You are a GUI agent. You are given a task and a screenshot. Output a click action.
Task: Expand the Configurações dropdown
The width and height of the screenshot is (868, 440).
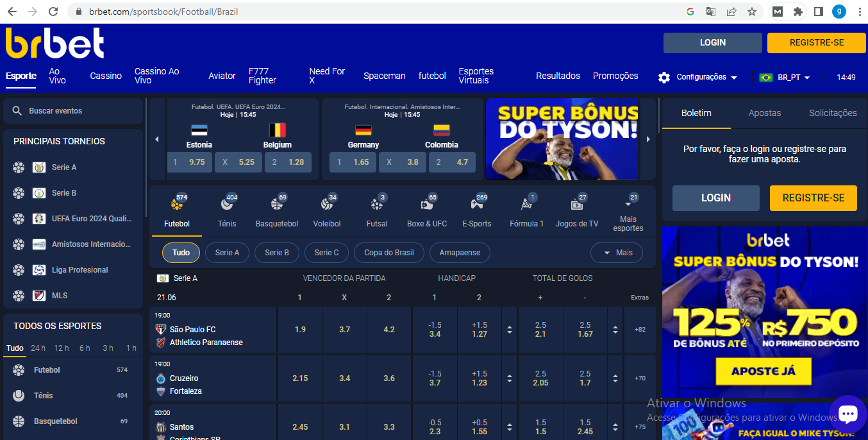click(698, 77)
